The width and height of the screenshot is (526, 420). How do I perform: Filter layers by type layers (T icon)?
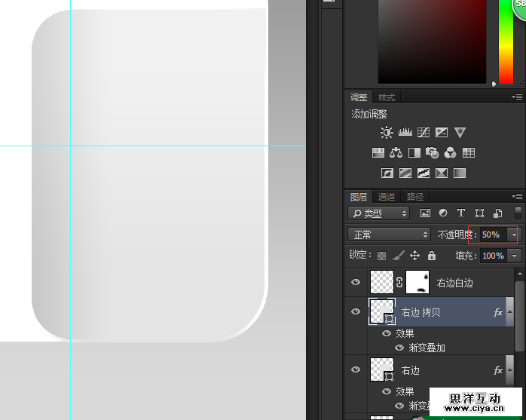[x=461, y=213]
